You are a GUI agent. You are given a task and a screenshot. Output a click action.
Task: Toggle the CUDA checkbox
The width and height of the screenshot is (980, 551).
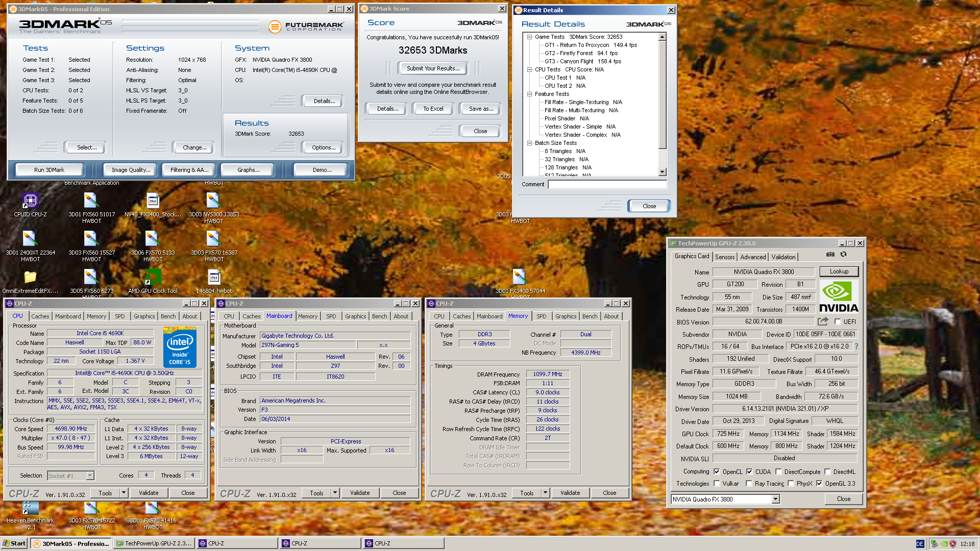tap(749, 471)
